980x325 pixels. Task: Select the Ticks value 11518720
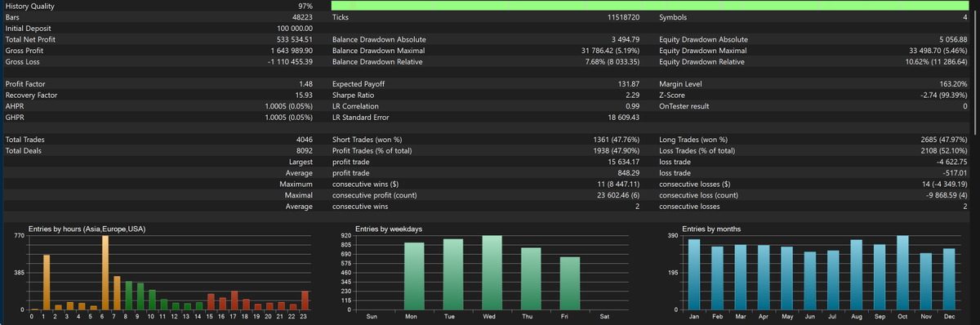point(623,17)
